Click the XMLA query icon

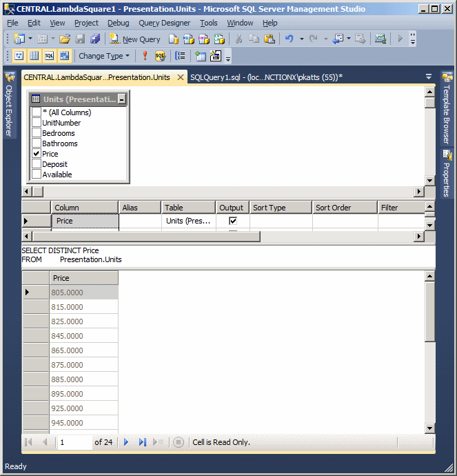219,39
